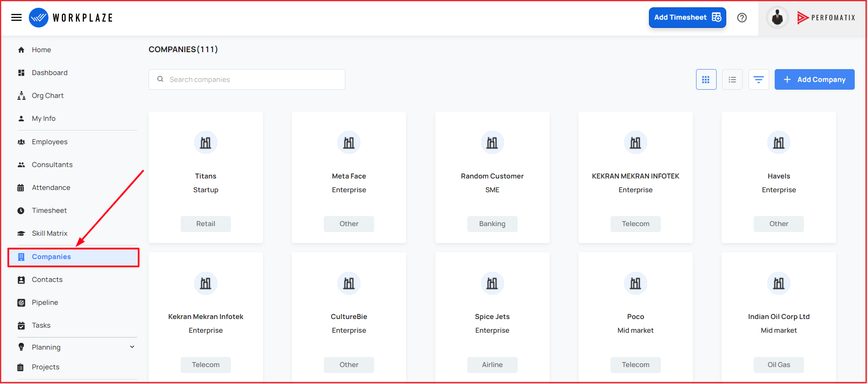Click the Titans company building icon
This screenshot has width=868, height=384.
click(x=206, y=143)
